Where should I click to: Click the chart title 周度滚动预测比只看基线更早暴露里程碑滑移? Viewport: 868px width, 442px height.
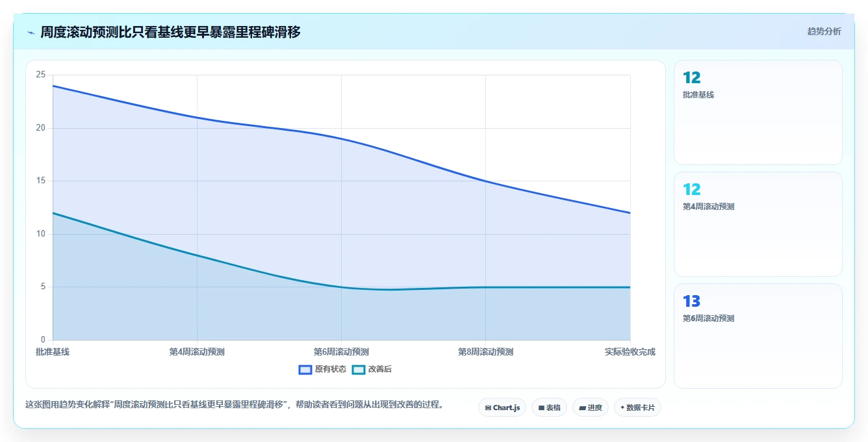click(x=170, y=32)
